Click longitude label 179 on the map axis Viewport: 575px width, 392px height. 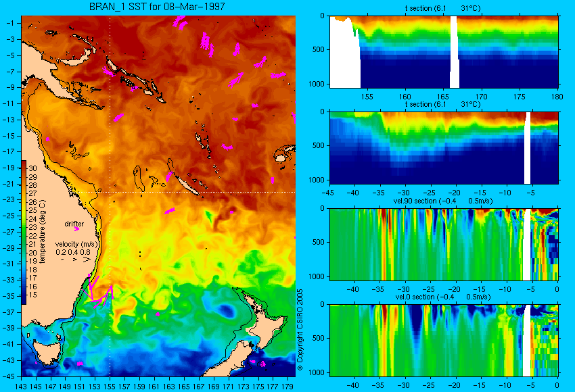coord(287,386)
